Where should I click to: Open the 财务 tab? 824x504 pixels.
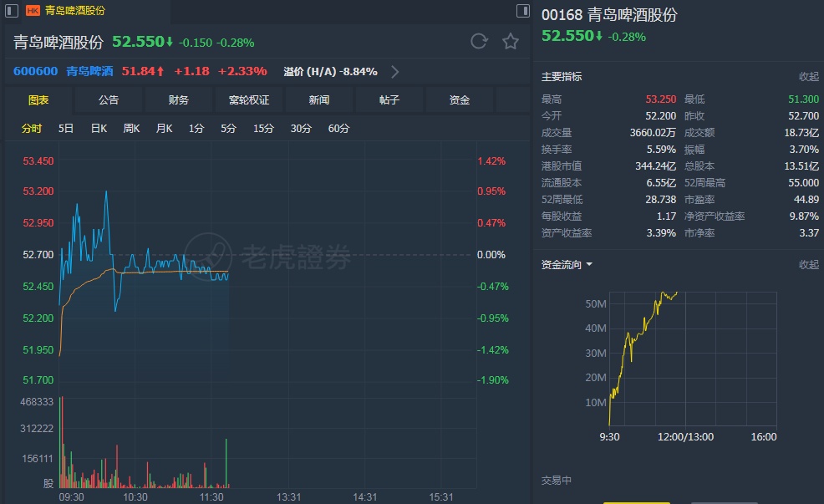point(179,100)
